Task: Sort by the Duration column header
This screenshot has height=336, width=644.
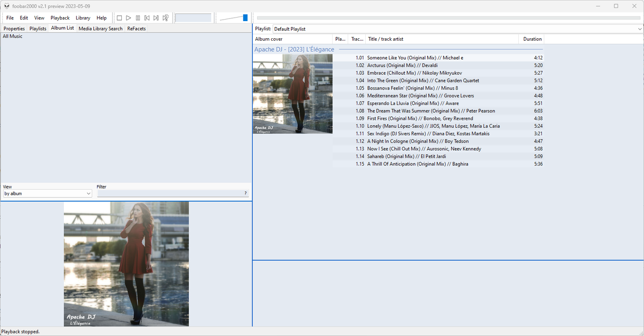Action: click(x=531, y=39)
